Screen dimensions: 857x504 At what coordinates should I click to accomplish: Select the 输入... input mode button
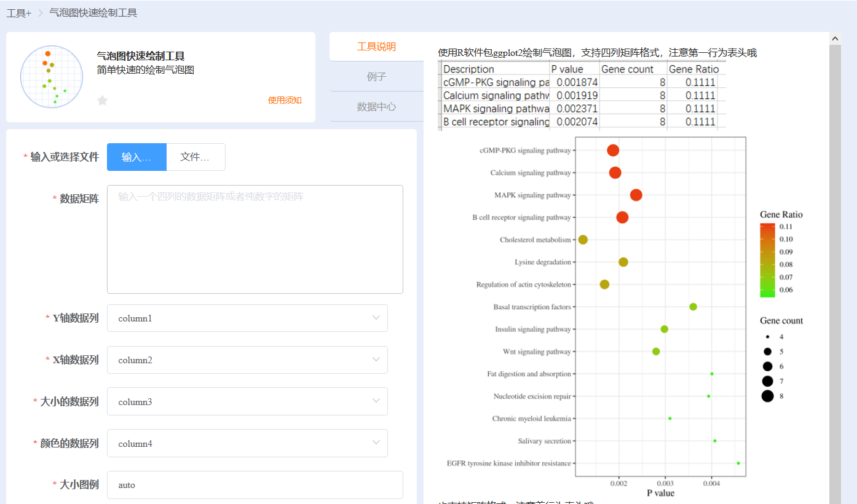[136, 157]
